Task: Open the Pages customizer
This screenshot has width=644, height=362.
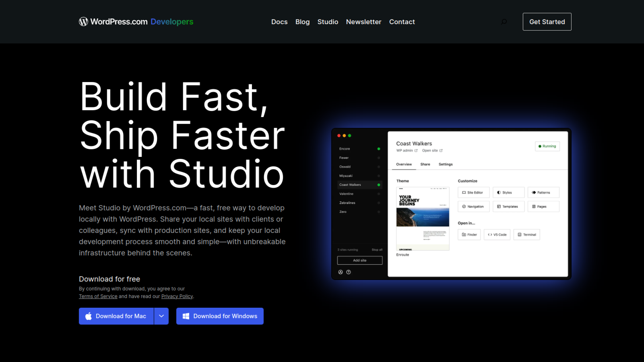Action: [543, 206]
